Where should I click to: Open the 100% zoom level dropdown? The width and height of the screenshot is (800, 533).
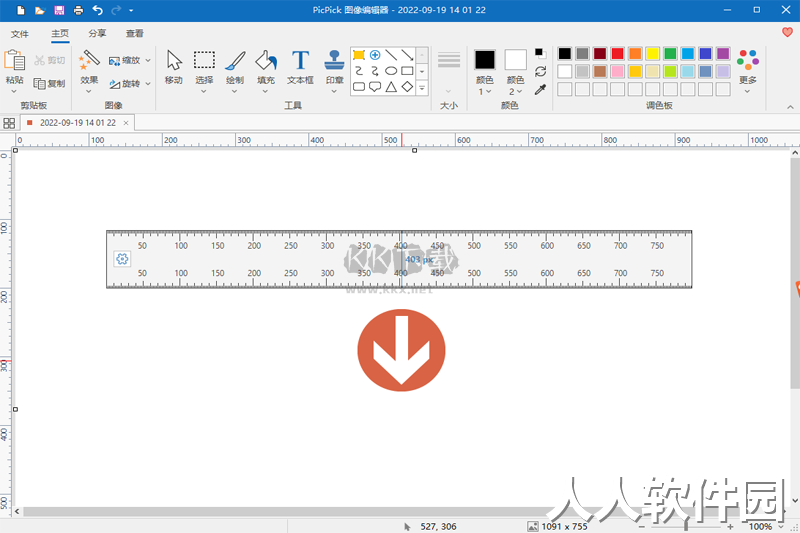(x=780, y=526)
